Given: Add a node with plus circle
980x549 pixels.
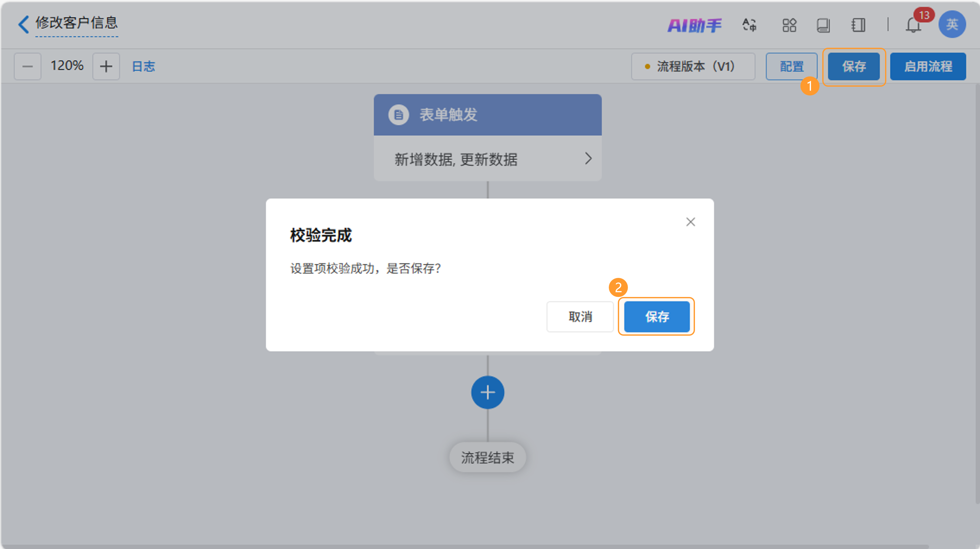Looking at the screenshot, I should (487, 392).
